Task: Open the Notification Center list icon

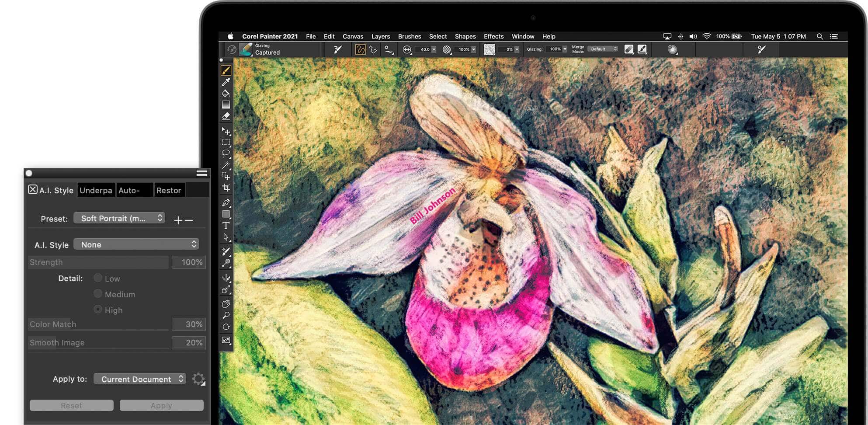Action: click(x=834, y=36)
